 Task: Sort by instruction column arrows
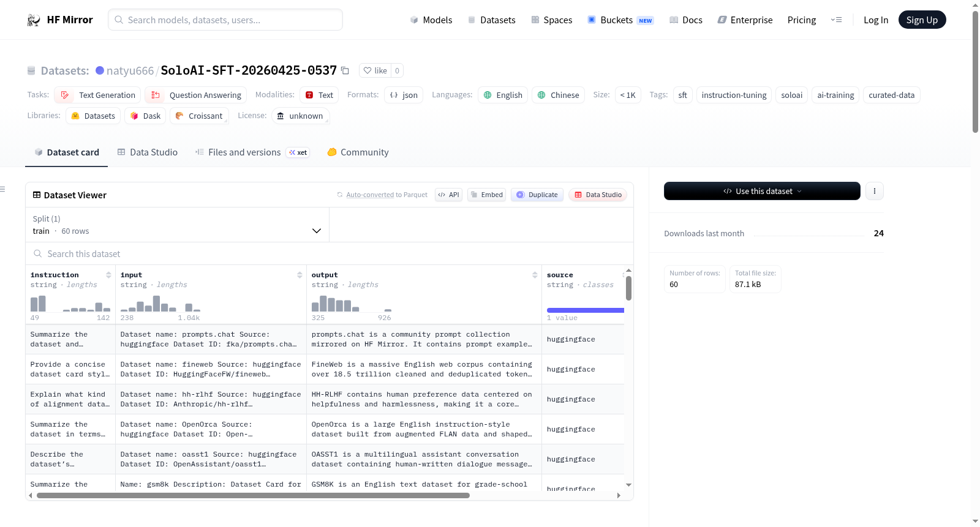(108, 275)
